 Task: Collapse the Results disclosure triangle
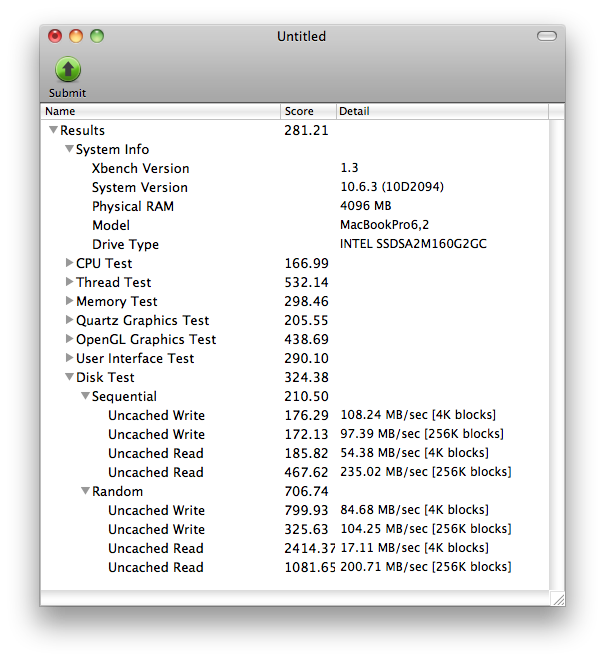click(x=53, y=130)
